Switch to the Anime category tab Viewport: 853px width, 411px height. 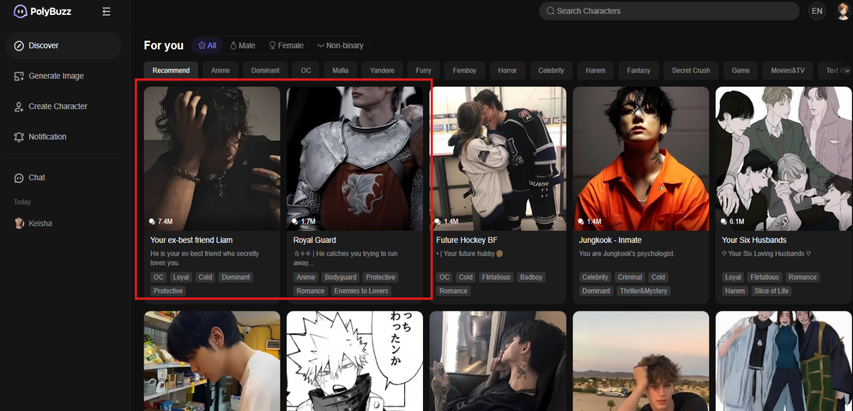point(220,71)
